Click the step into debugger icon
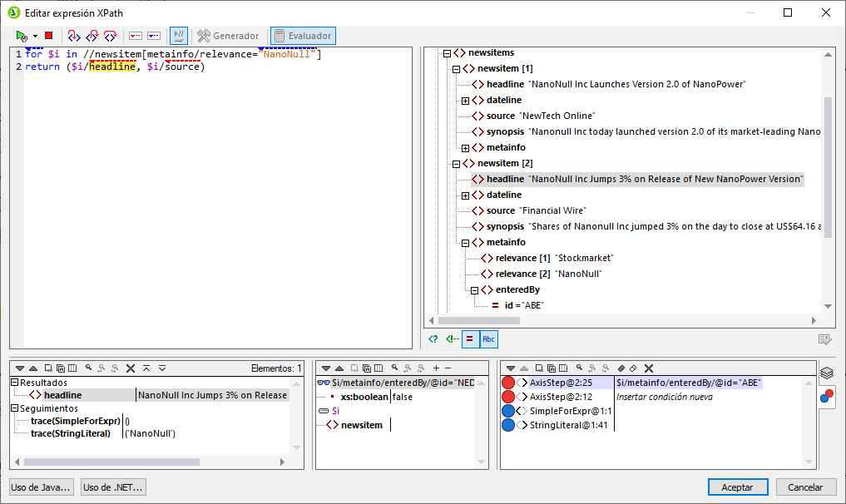 73,36
